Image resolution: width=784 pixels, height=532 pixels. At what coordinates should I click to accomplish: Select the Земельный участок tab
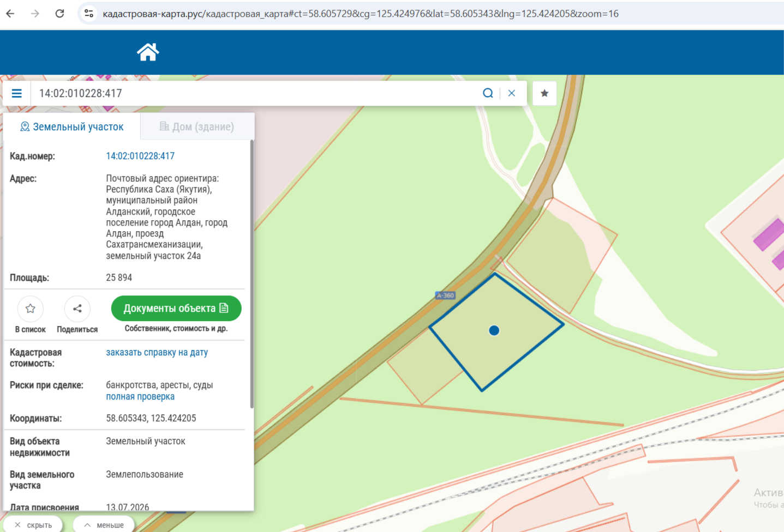point(72,126)
